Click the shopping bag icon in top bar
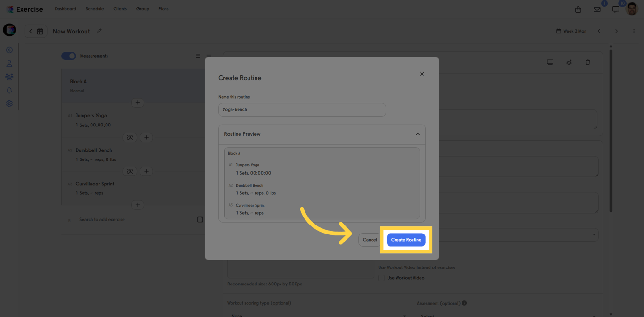 point(578,9)
